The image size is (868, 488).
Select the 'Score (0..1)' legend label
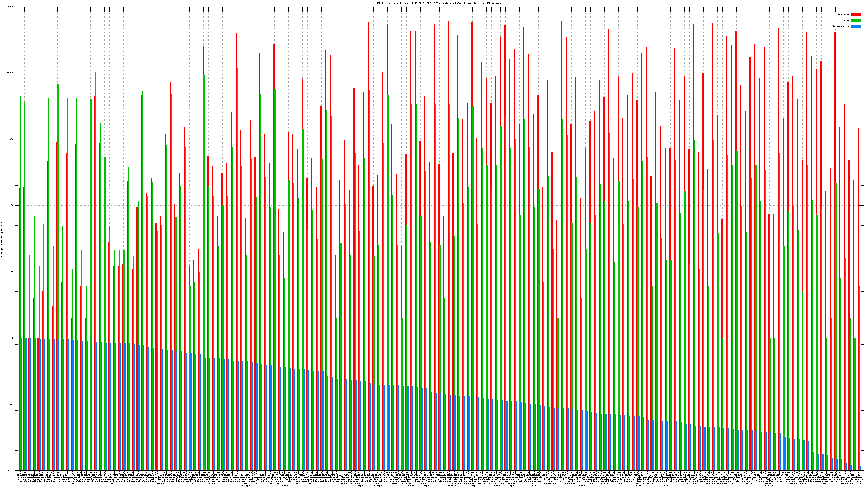[841, 26]
